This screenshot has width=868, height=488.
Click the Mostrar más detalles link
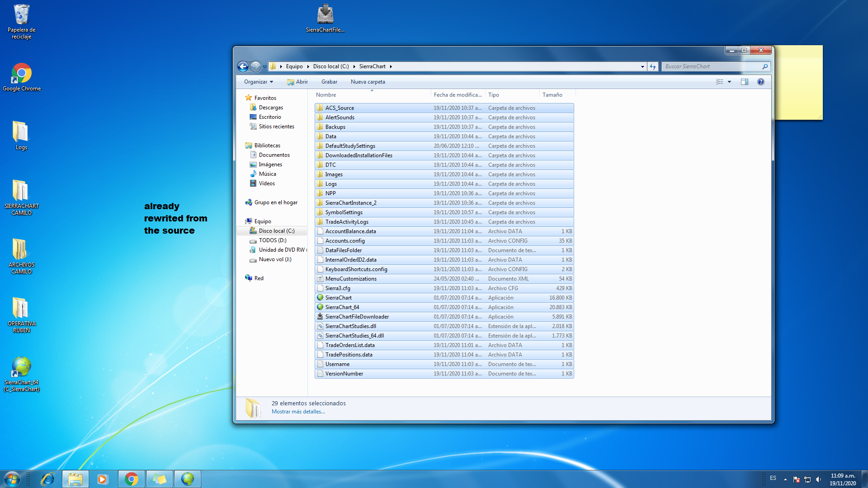(x=298, y=412)
